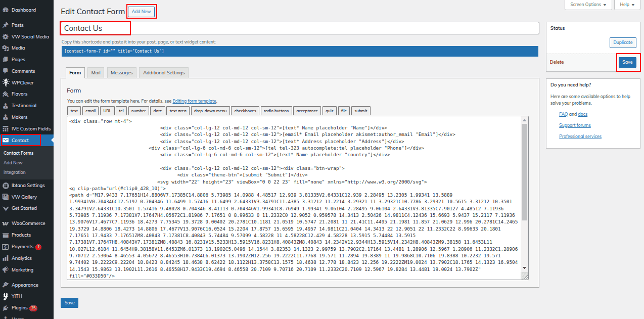Screen dimensions: 644x319
Task: Click the Analytics bar chart icon
Action: coord(6,258)
